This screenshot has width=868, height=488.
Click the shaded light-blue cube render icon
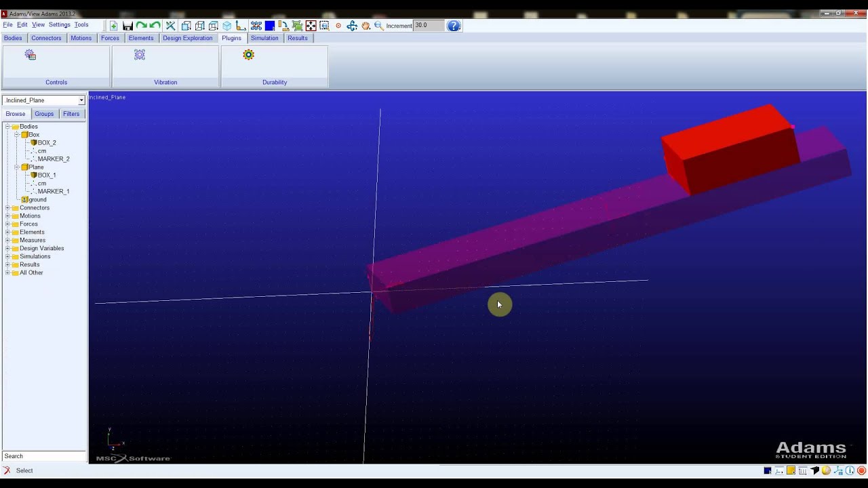[227, 26]
